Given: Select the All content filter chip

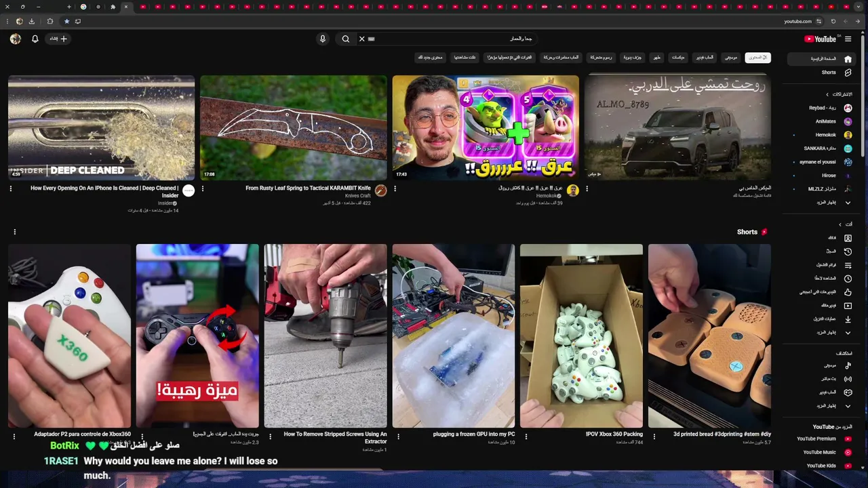Looking at the screenshot, I should click(757, 58).
